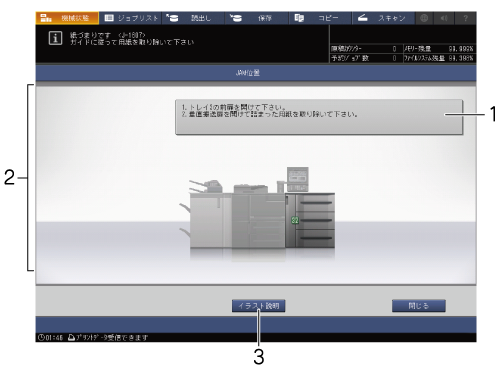Switch to the ジョブリスト job list tab

131,18
